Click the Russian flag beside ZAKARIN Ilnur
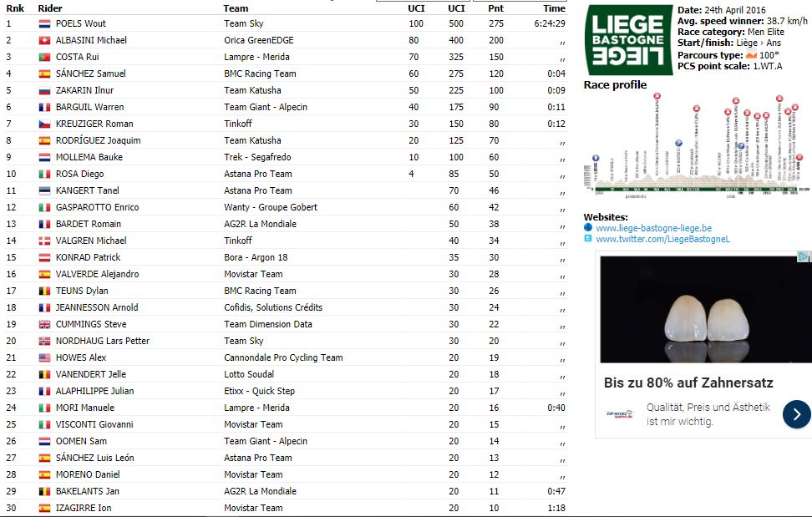The image size is (812, 517). pyautogui.click(x=44, y=90)
